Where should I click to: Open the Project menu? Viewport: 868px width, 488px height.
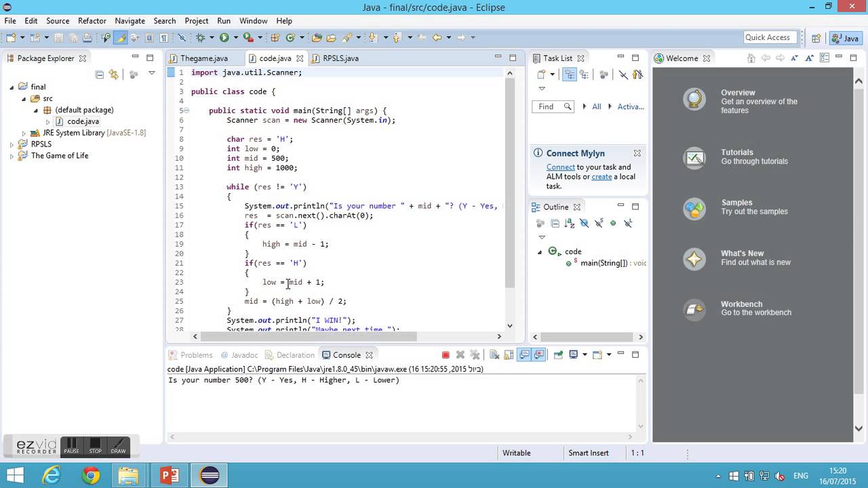(x=197, y=21)
